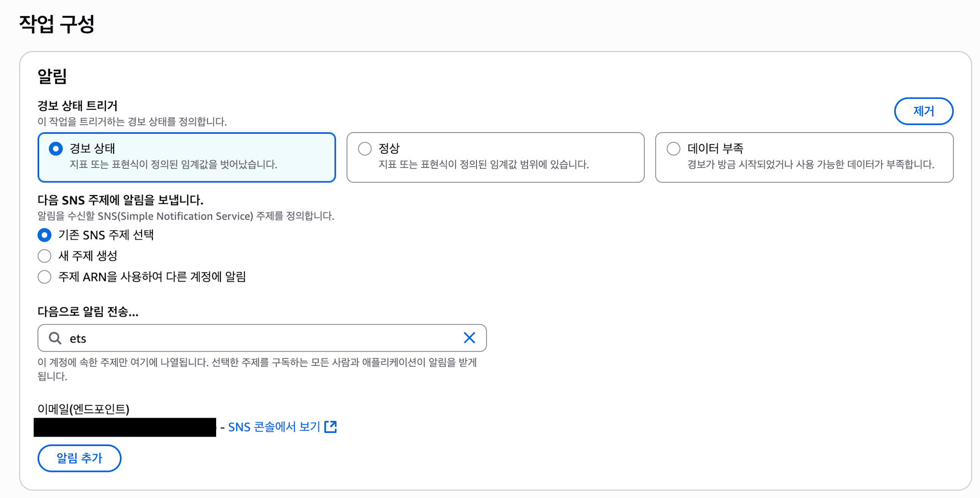Click the 경보 상태 트리거 heading
980x498 pixels.
click(77, 106)
